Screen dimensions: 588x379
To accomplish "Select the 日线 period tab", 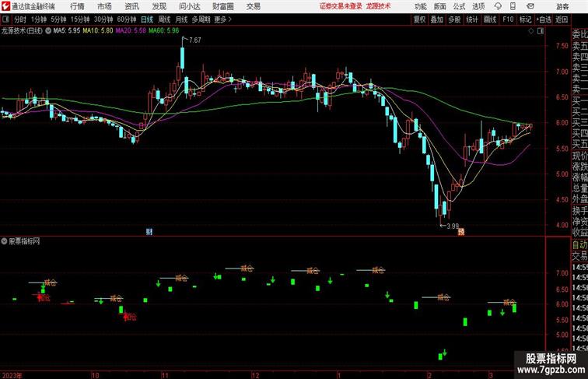I will click(x=147, y=19).
